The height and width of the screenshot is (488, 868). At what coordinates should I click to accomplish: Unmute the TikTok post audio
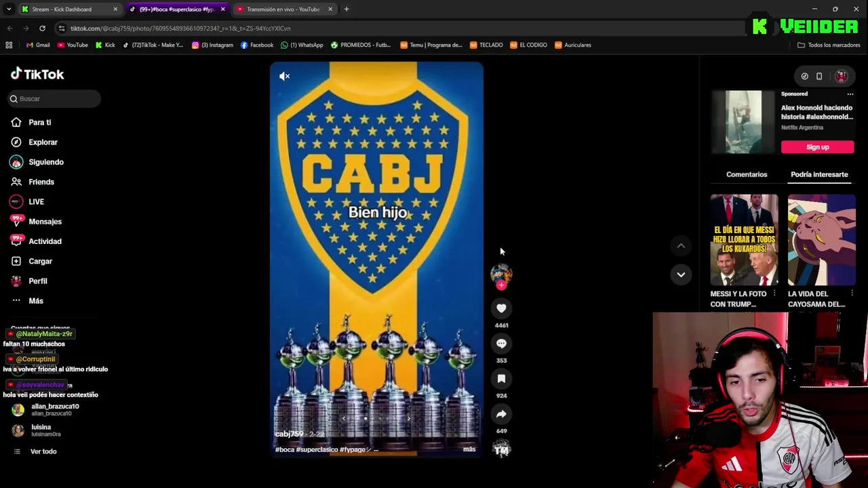(x=285, y=77)
